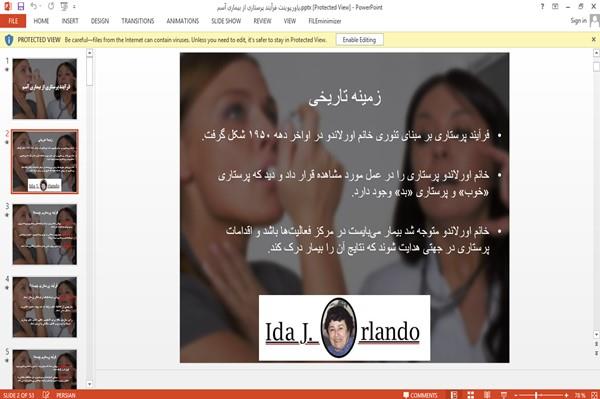Click the Ida J. Orlando name image
Screen dimensions: 600x399
(344, 328)
